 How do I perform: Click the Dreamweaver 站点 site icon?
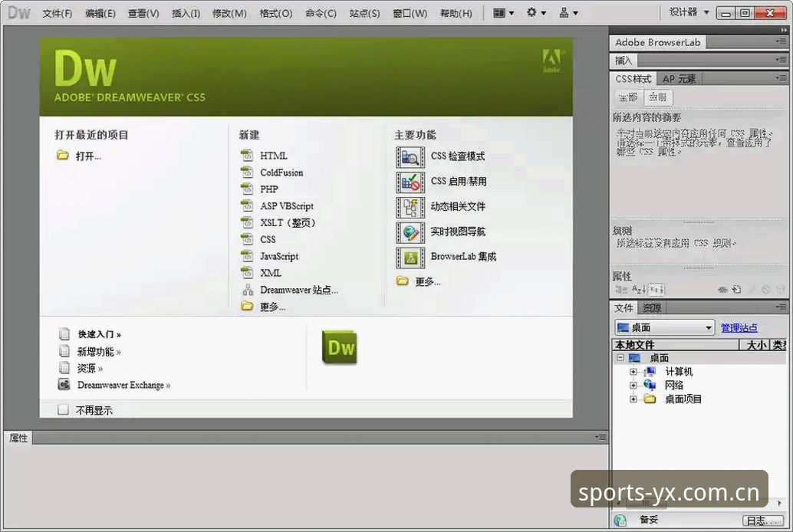247,290
